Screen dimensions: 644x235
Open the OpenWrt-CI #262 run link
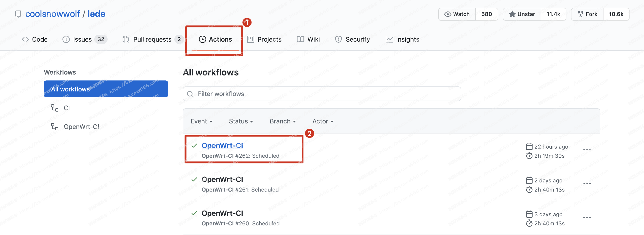click(x=222, y=146)
